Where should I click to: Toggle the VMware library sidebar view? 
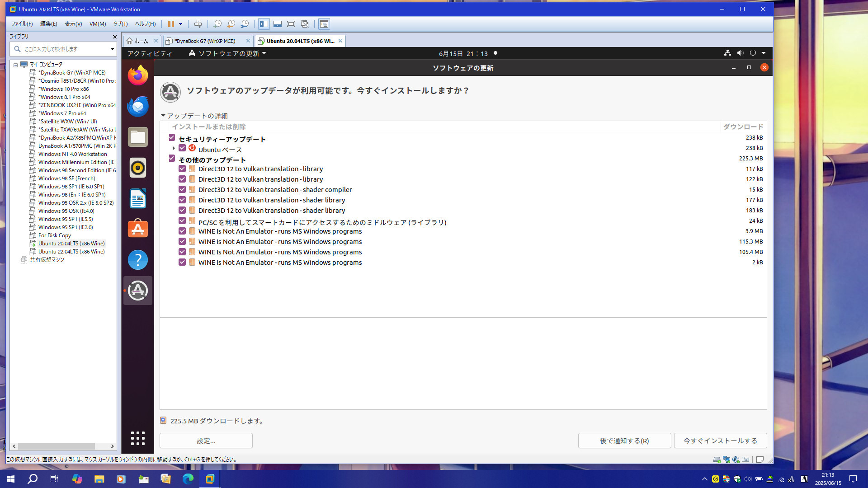tap(264, 24)
